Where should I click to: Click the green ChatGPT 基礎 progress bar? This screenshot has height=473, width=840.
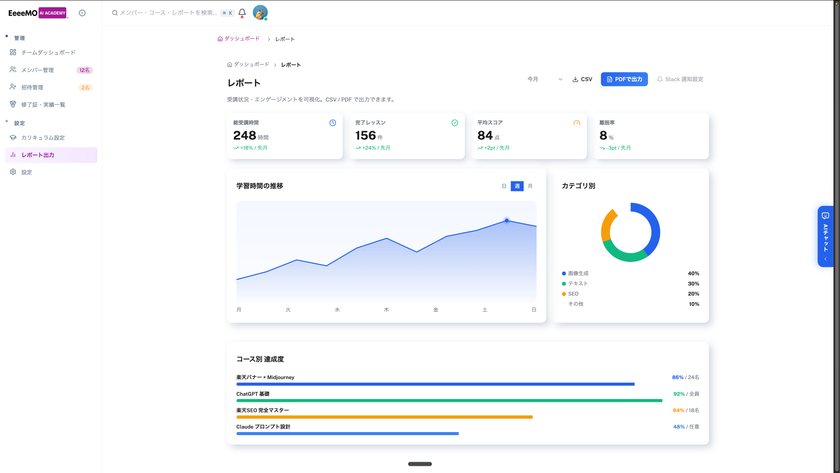(x=449, y=401)
